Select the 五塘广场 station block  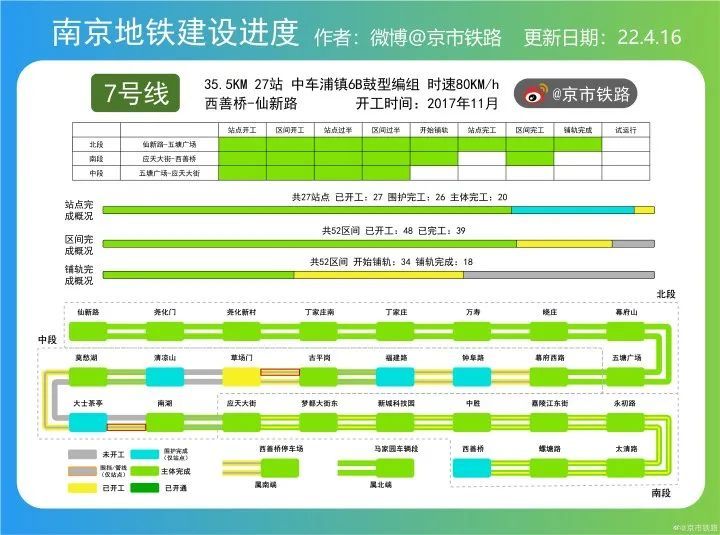625,377
